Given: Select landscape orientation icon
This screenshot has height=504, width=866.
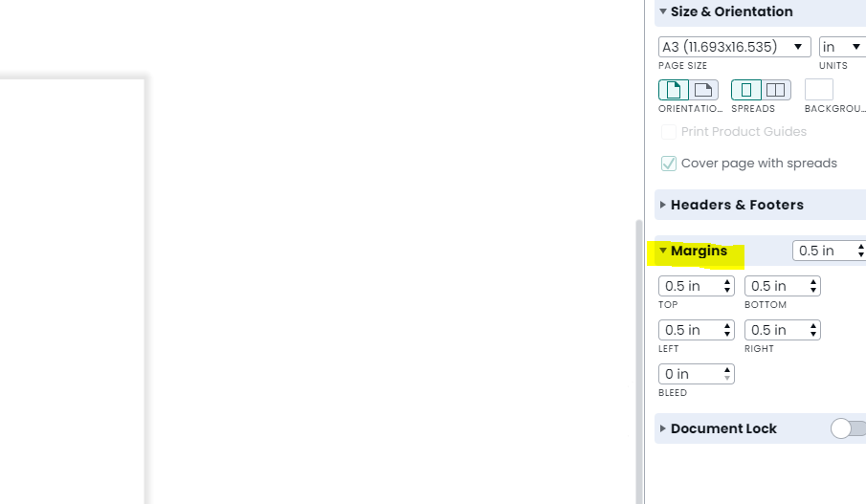Looking at the screenshot, I should click(x=703, y=90).
